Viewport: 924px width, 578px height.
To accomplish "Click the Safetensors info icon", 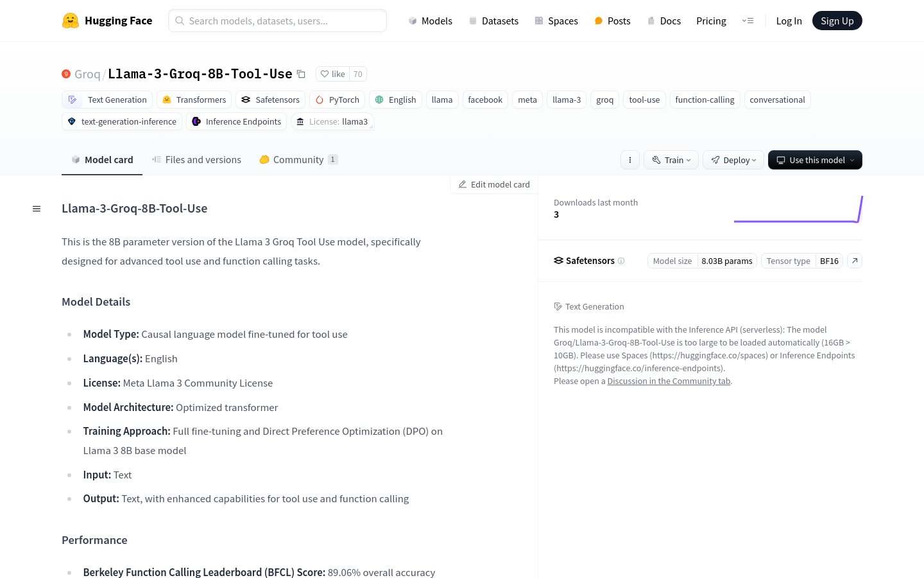I will [621, 261].
